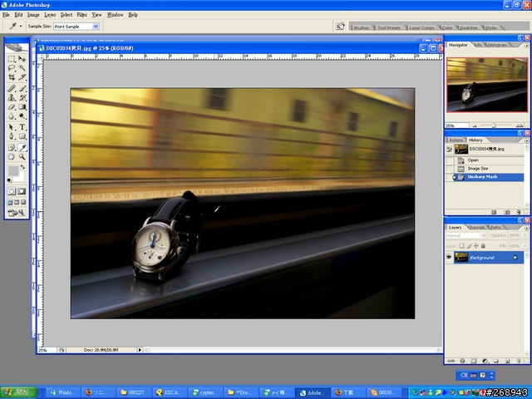Select the History Brush tool

(x=22, y=98)
